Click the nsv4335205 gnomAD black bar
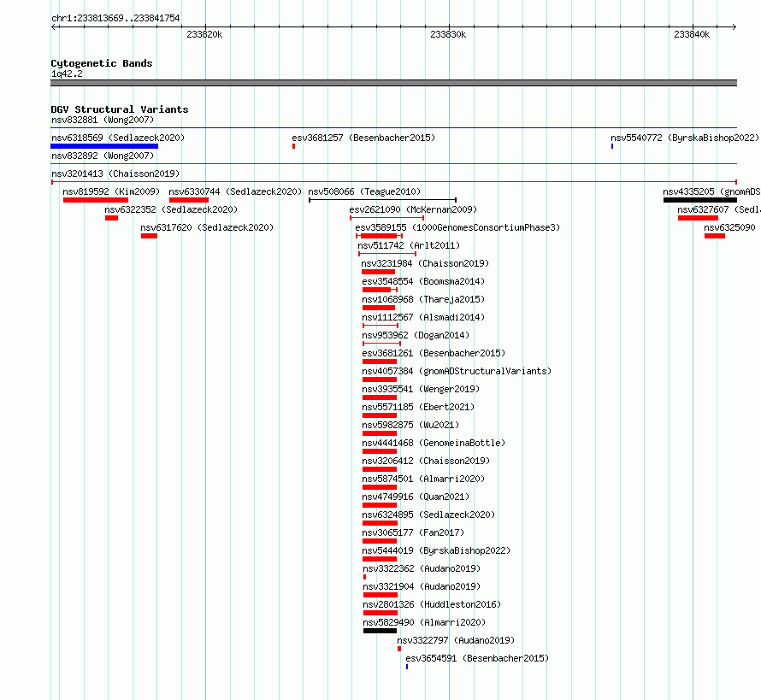This screenshot has width=761, height=700. pos(699,200)
